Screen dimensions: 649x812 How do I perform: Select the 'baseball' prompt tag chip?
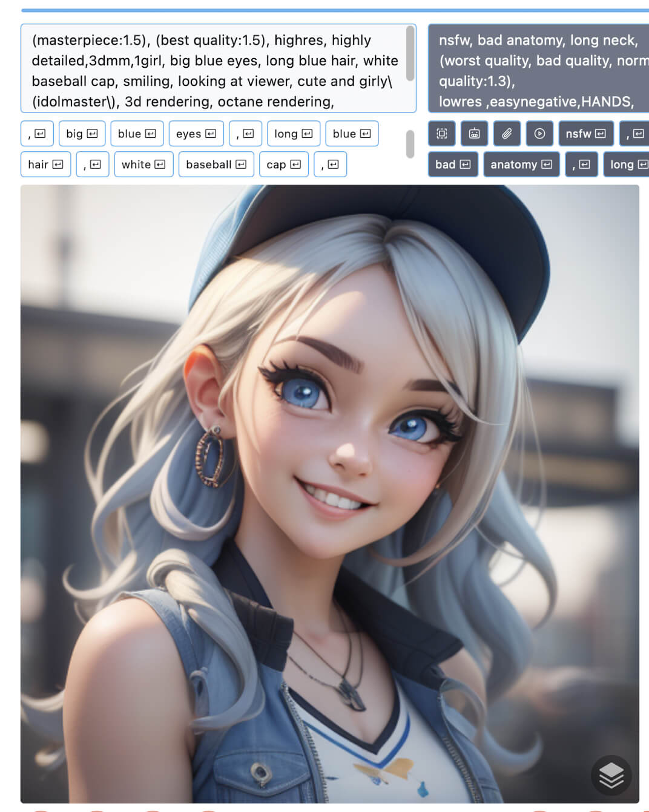tap(216, 165)
